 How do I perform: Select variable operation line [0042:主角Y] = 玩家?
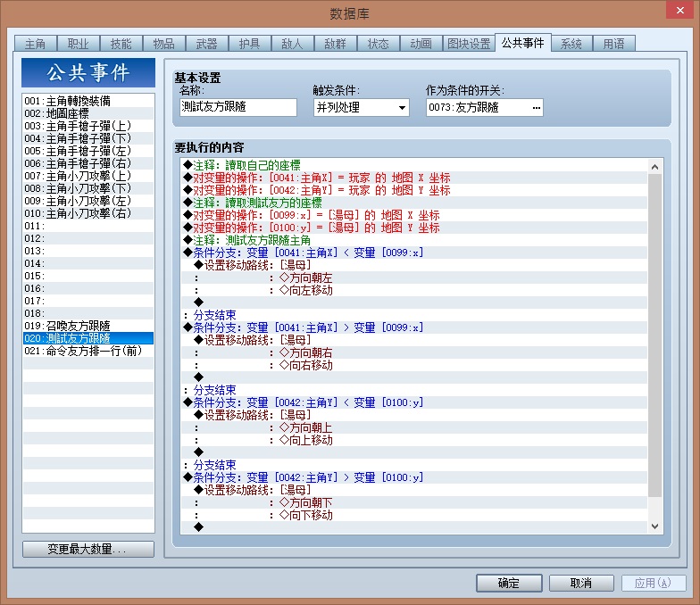tap(414, 190)
